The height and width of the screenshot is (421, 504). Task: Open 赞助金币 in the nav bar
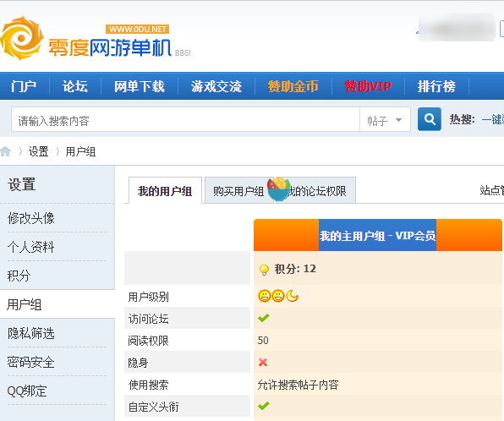pos(293,86)
